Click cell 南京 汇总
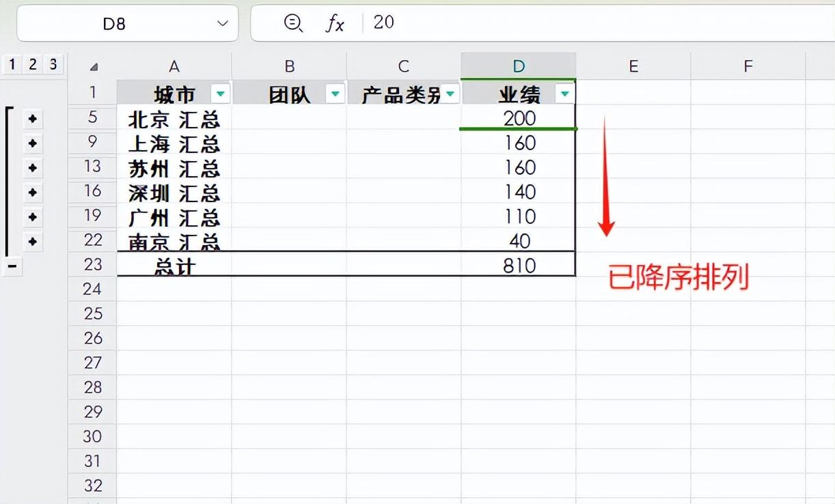Screen dimensions: 835x504 (x=174, y=240)
